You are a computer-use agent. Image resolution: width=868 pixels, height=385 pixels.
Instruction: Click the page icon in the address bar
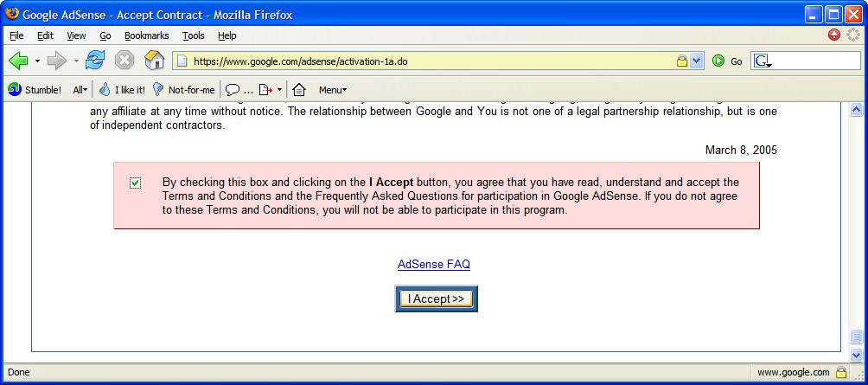click(x=182, y=61)
